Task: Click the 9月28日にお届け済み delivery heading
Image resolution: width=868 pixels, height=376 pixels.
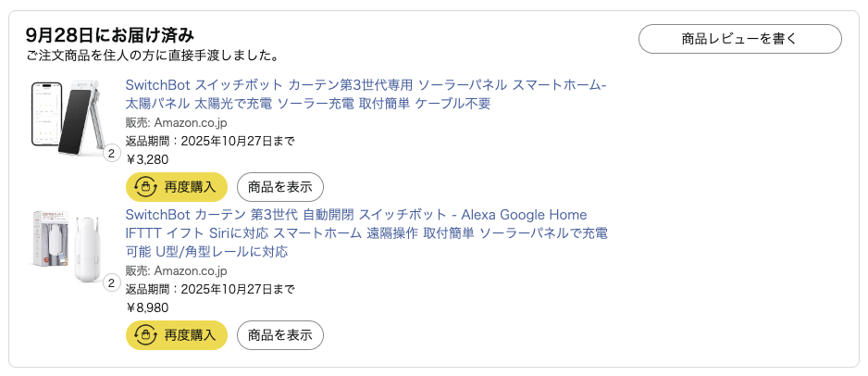Action: pyautogui.click(x=110, y=35)
